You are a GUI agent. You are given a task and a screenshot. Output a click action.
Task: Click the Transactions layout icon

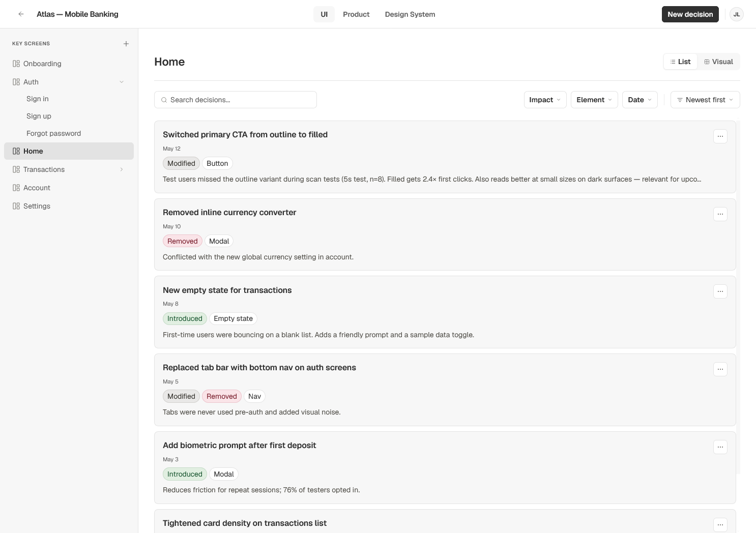click(x=16, y=169)
